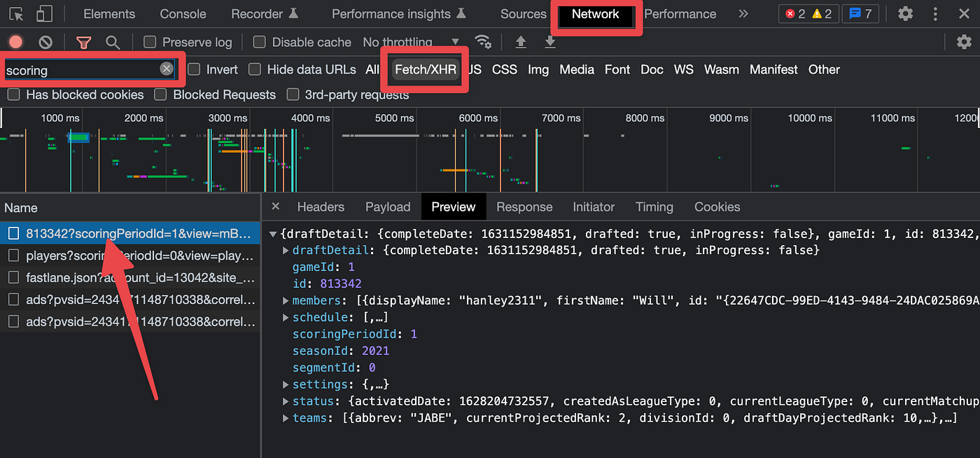
Task: Open the No throttling dropdown
Action: point(412,42)
